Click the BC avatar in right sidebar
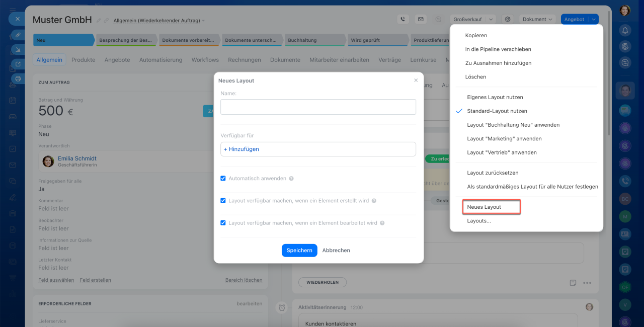 (625, 199)
